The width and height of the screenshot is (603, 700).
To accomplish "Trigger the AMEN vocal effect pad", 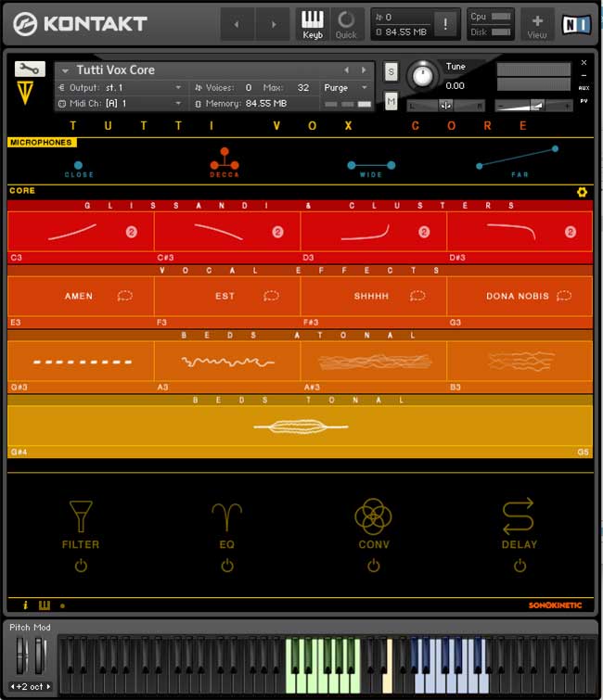I will (x=81, y=297).
